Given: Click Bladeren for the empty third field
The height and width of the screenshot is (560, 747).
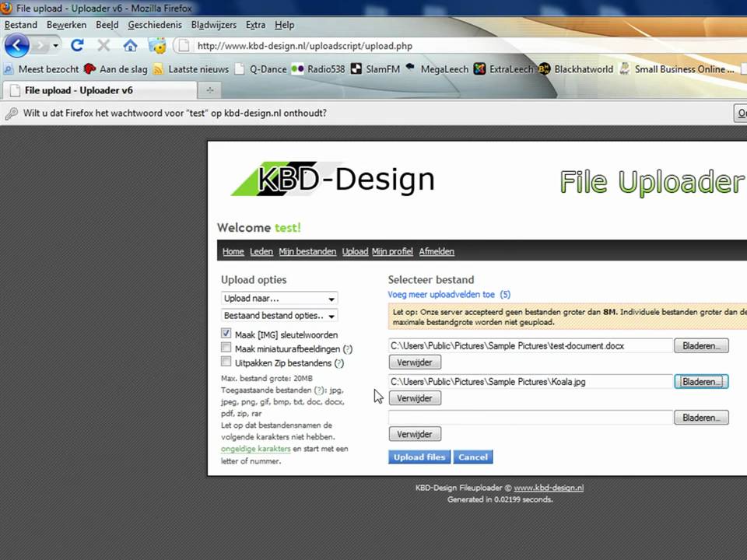Looking at the screenshot, I should 701,418.
